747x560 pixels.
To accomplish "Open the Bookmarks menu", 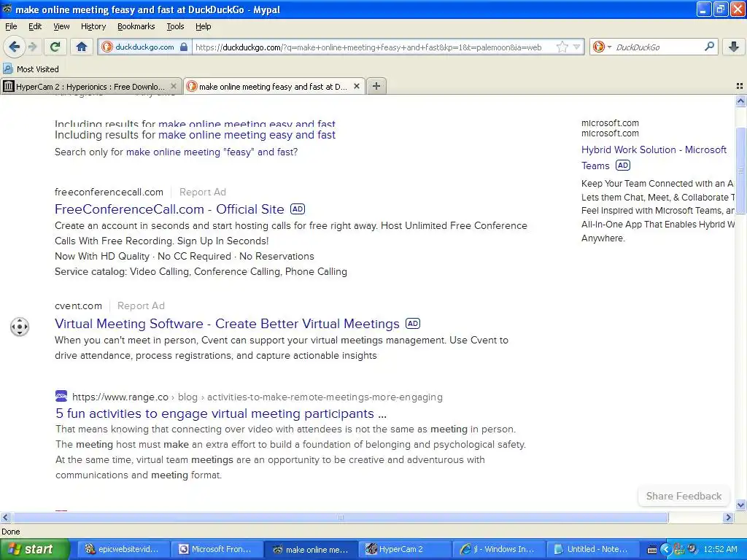I will pyautogui.click(x=136, y=26).
